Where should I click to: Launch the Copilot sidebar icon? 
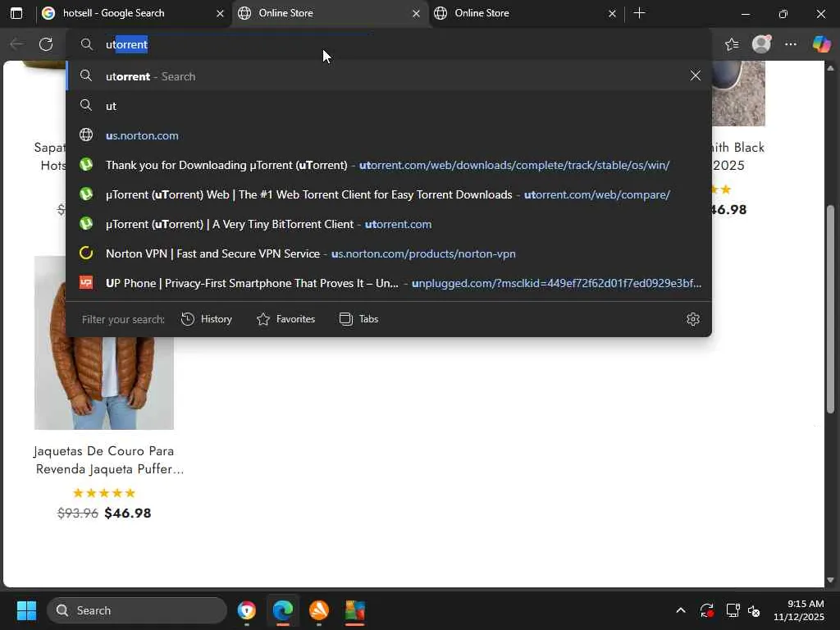[821, 44]
